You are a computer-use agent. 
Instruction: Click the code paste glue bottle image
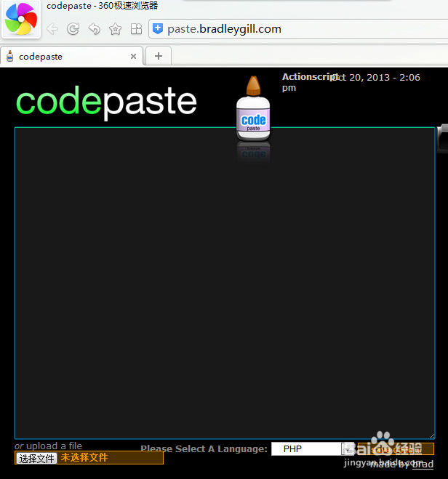coord(253,108)
